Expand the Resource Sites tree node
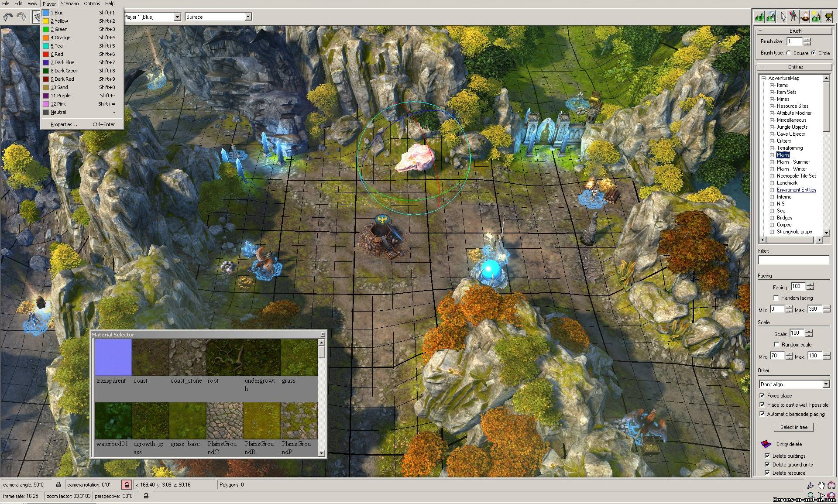 772,106
